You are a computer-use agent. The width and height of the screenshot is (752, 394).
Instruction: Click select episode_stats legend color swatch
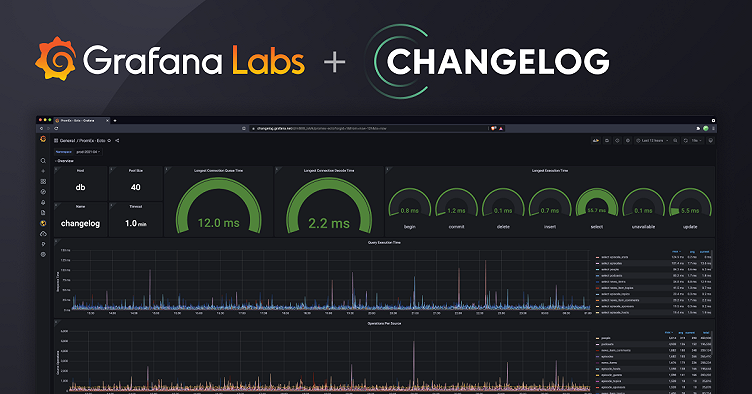coord(598,257)
